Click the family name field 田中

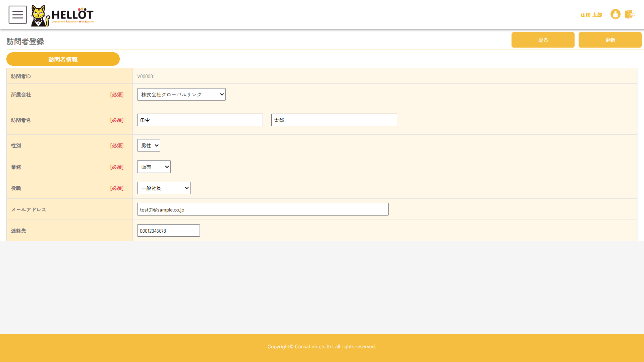[200, 120]
